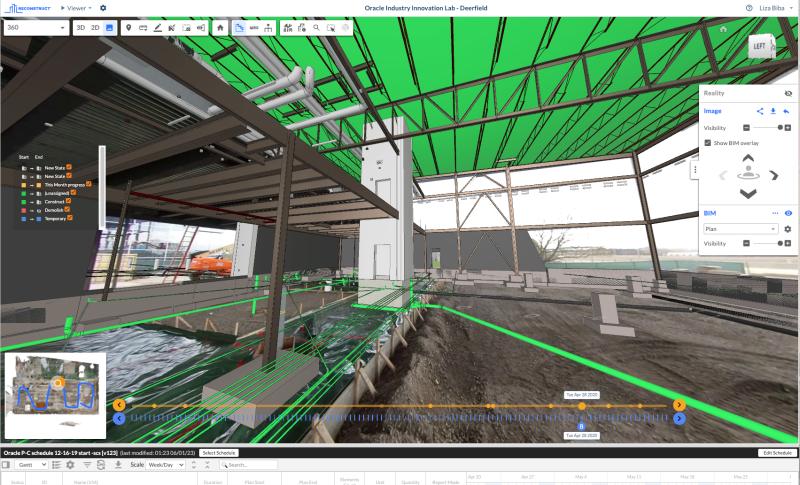Click the magnifier search tool
Viewport: 800px width, 485px height.
(x=316, y=28)
